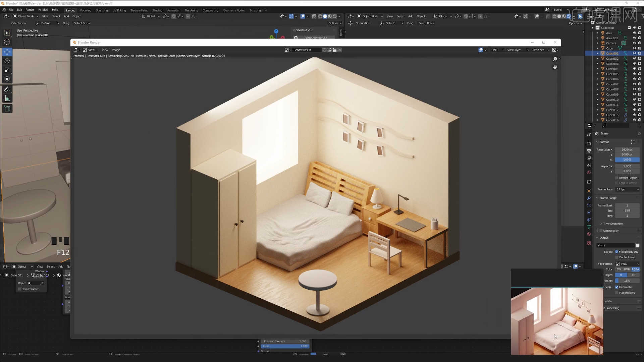Open the Slot 1 dropdown in render window

[498, 50]
